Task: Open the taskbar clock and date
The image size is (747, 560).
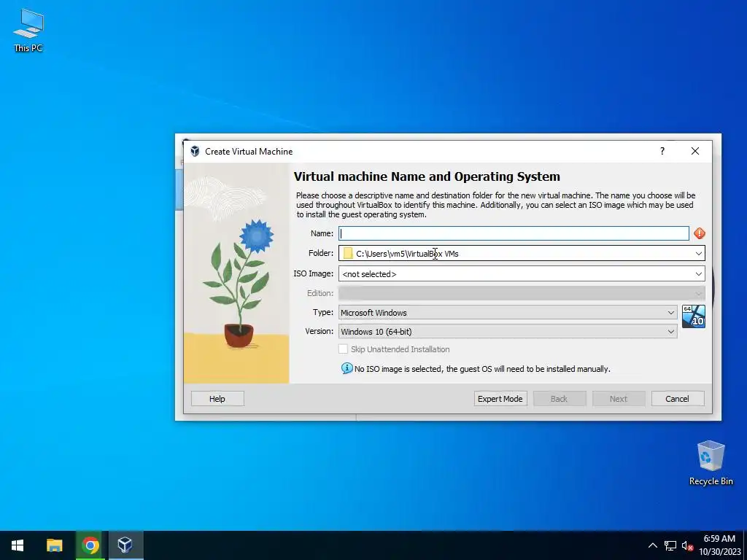Action: (719, 545)
